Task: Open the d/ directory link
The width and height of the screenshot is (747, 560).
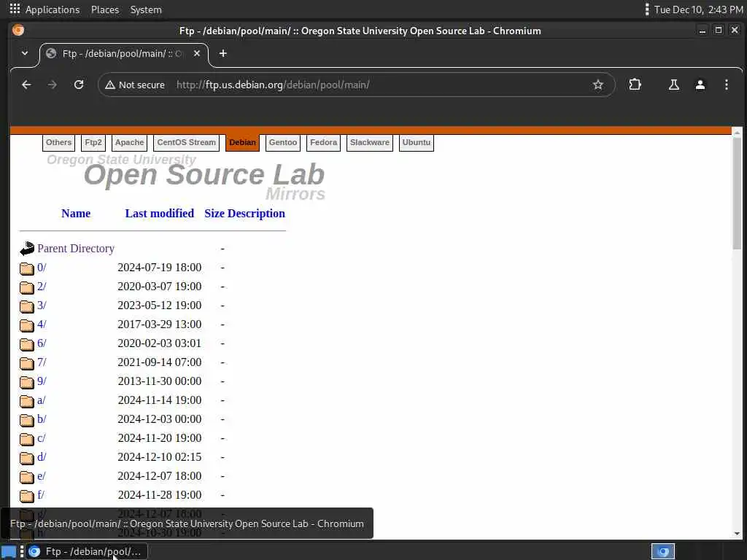Action: point(42,457)
